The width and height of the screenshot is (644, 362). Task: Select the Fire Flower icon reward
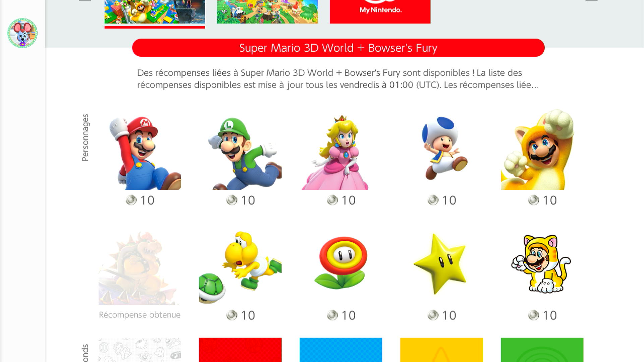[341, 264]
